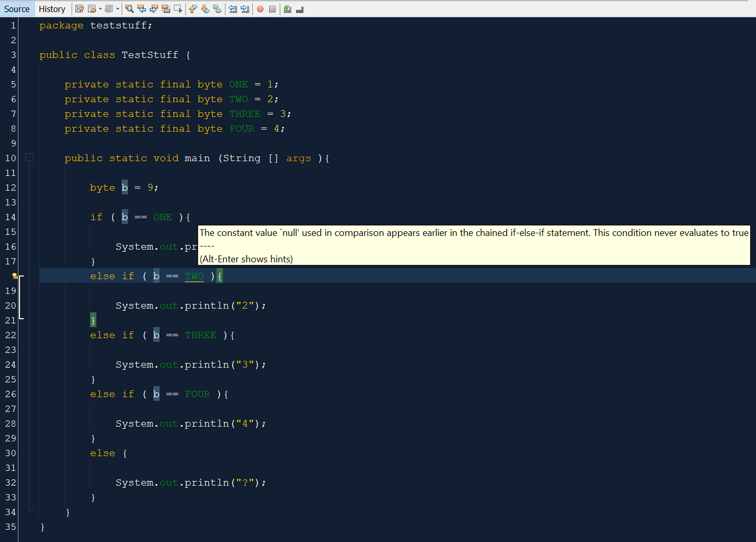Toggle rectangular selection mode
This screenshot has width=756, height=542.
(x=178, y=9)
